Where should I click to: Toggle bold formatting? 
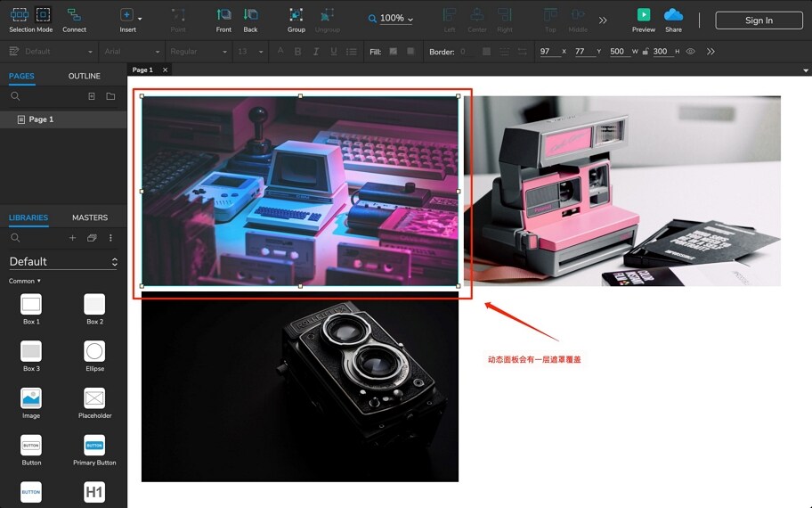tap(297, 52)
